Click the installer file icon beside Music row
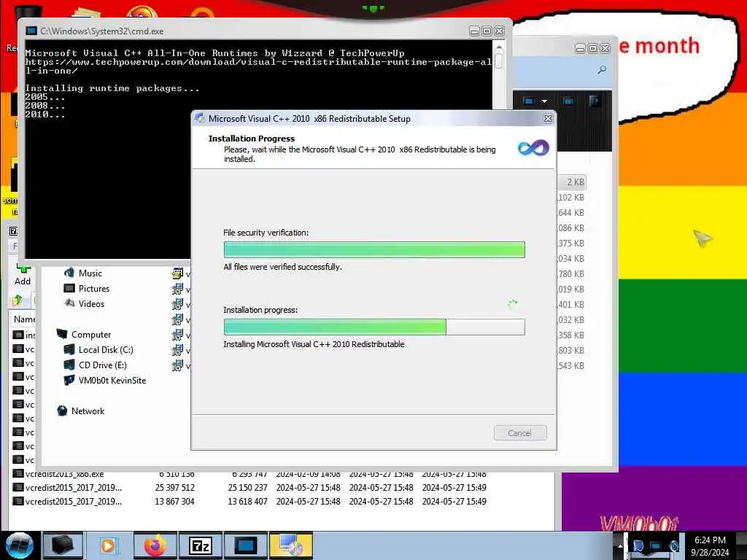Image resolution: width=747 pixels, height=560 pixels. point(177,273)
